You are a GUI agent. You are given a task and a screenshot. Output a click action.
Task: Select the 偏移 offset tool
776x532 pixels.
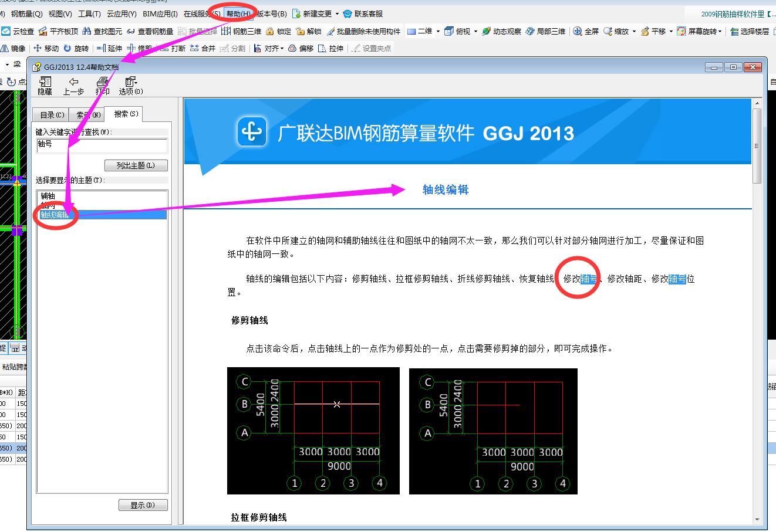pyautogui.click(x=301, y=48)
